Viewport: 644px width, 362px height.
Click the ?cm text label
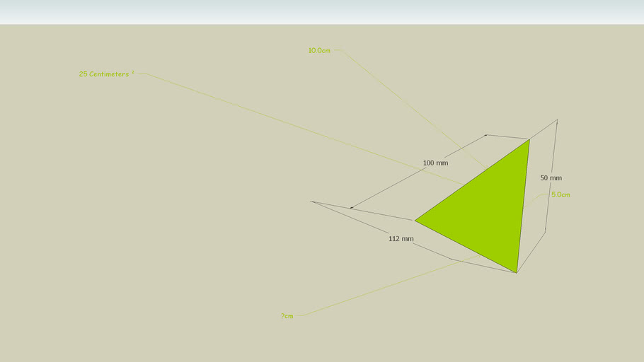[287, 316]
